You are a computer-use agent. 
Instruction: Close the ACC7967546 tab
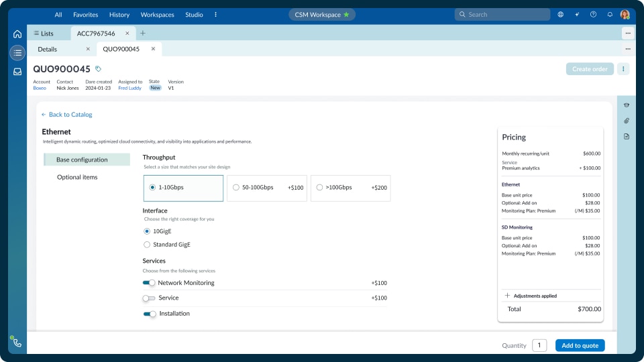pyautogui.click(x=127, y=34)
